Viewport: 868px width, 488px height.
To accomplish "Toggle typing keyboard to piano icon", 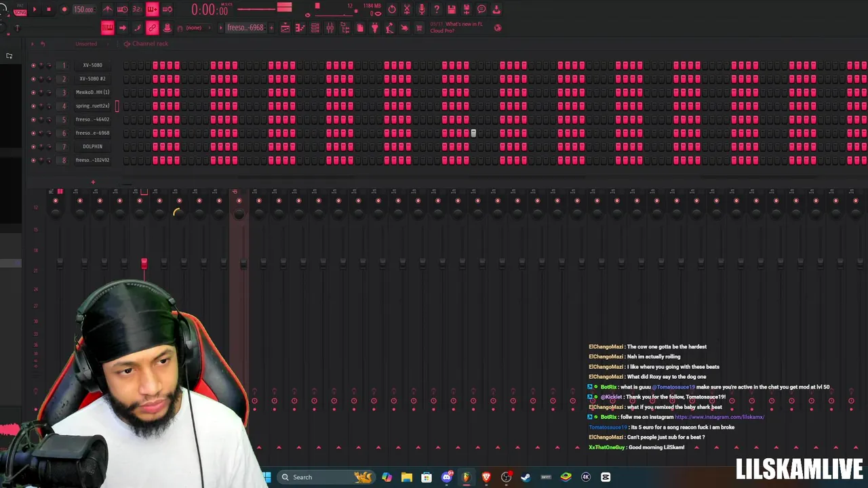I will click(x=108, y=28).
